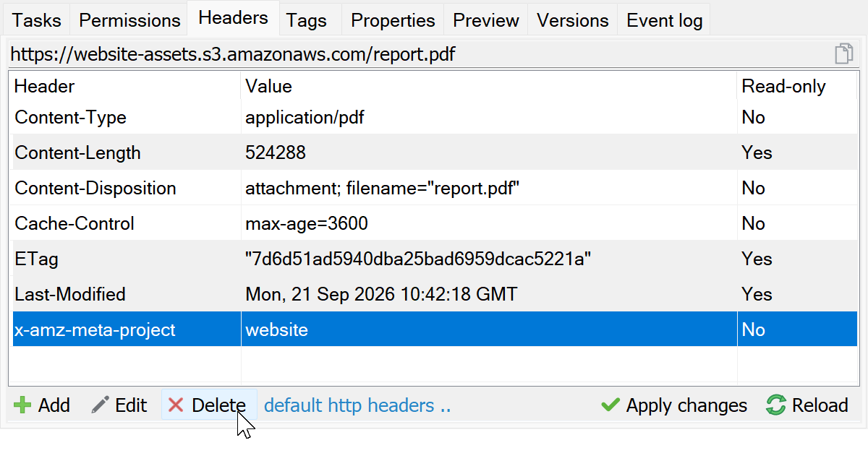Click the red X Delete icon
This screenshot has width=868, height=461.
(176, 405)
